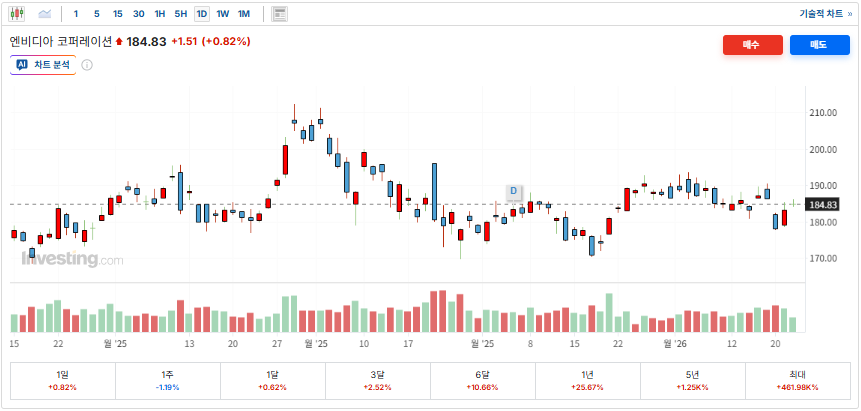
Task: Select the candlestick chart type icon
Action: (17, 14)
